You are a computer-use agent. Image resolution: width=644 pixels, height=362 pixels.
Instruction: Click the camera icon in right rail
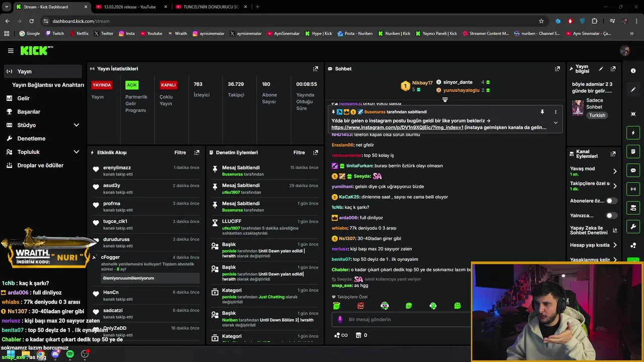pos(633,208)
